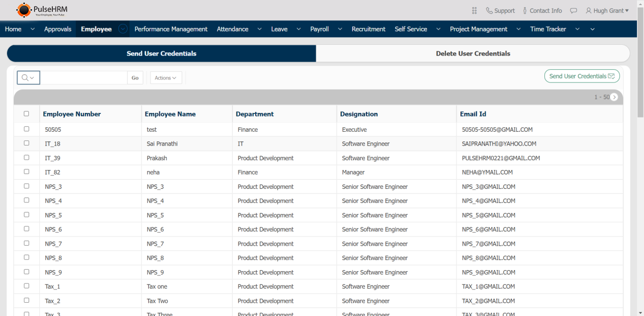The width and height of the screenshot is (644, 316).
Task: Click the Contact Info person icon
Action: coord(525,11)
